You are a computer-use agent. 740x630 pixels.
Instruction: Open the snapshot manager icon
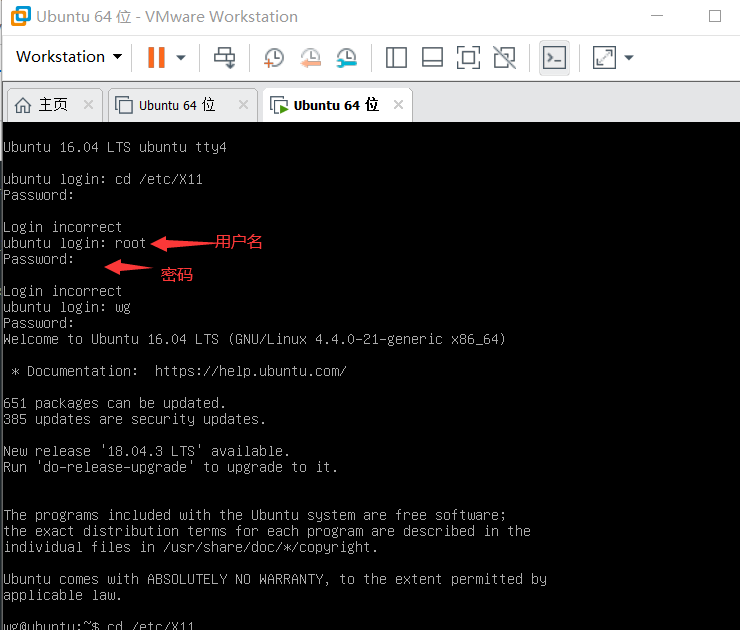pos(347,58)
